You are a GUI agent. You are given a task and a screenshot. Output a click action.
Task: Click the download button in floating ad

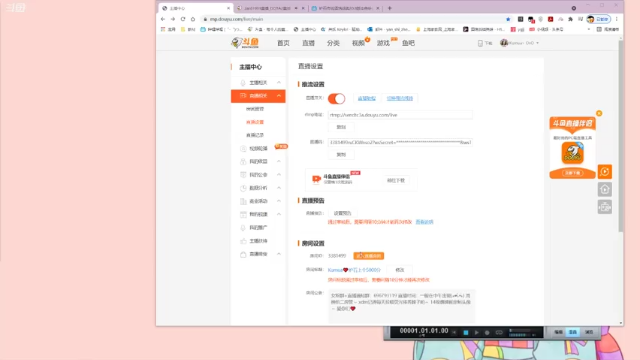(x=572, y=173)
